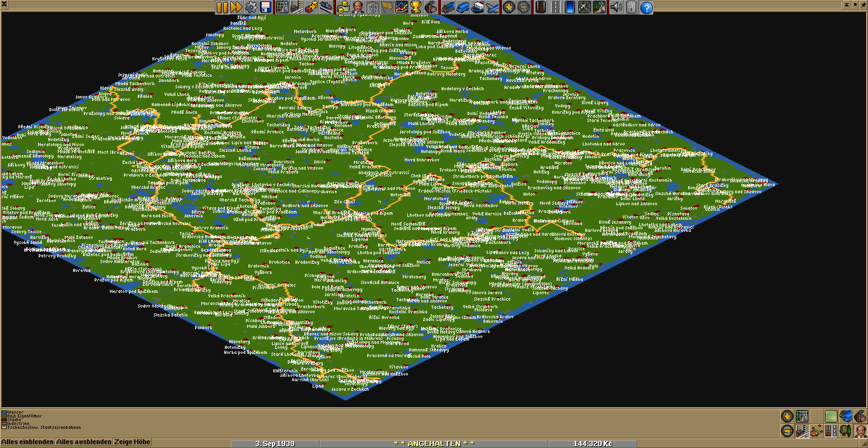868x448 pixels.
Task: Click the 'Alles einblenden' button
Action: coord(27,442)
